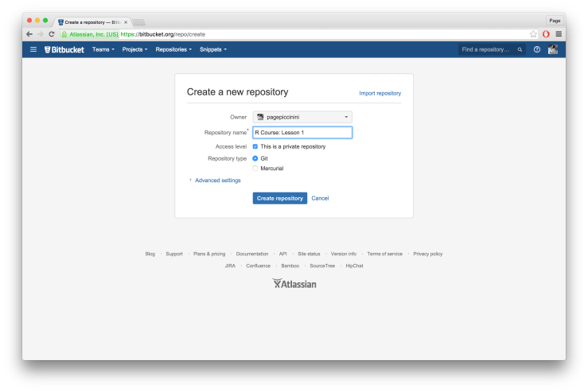Open the Owner dropdown pagepiccinini
Image resolution: width=588 pixels, height=392 pixels.
coord(302,117)
